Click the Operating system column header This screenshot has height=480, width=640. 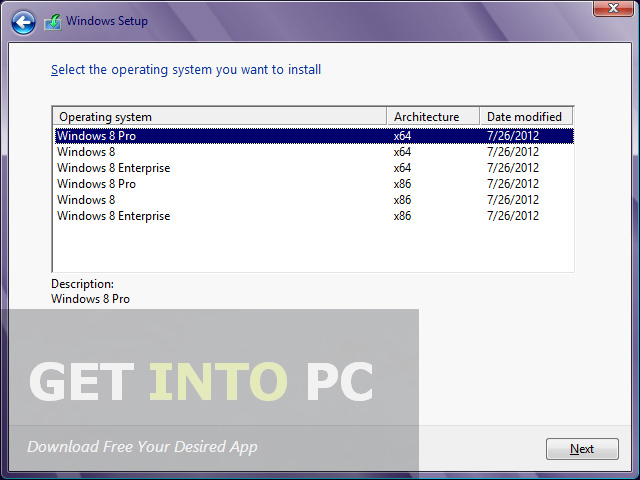pyautogui.click(x=220, y=117)
